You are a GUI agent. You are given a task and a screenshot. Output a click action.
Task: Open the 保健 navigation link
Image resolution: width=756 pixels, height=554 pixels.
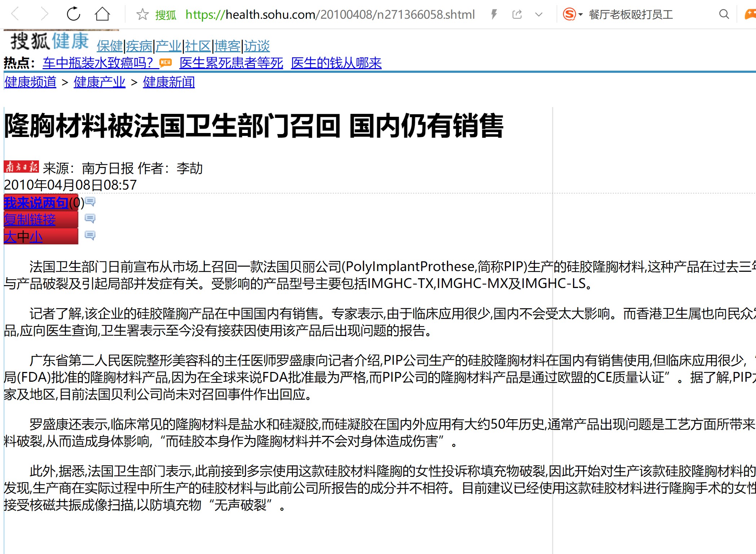(110, 46)
